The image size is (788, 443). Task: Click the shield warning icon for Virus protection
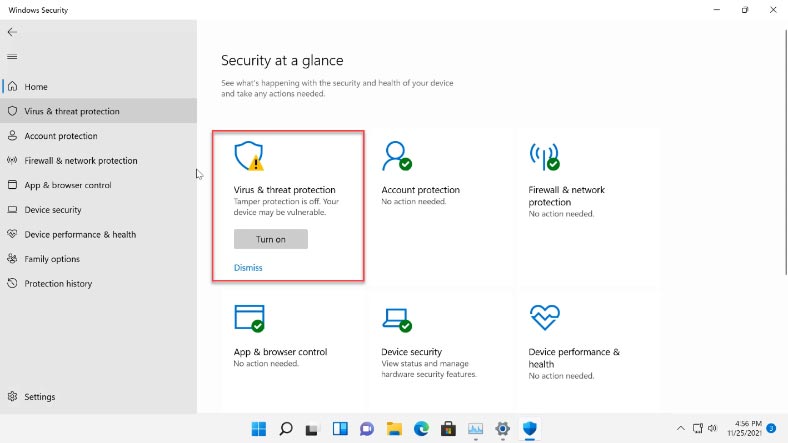click(249, 156)
